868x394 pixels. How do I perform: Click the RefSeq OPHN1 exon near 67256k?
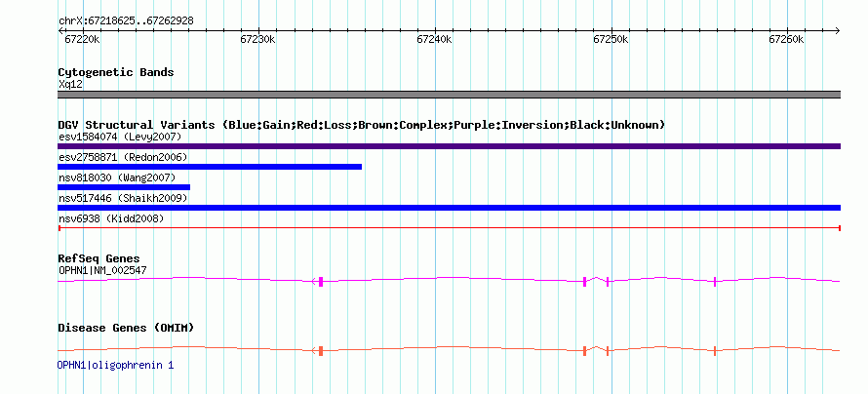(715, 282)
